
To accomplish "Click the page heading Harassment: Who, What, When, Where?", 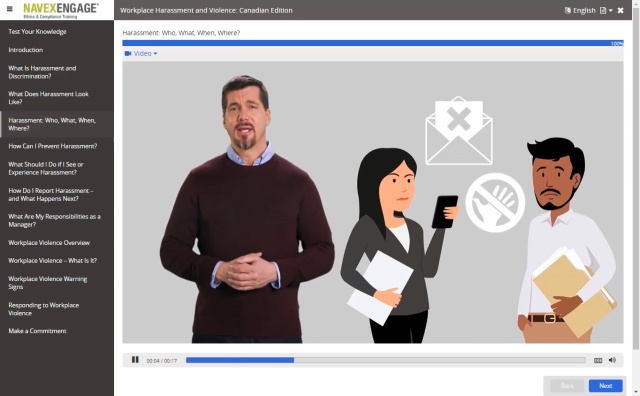I will point(181,33).
